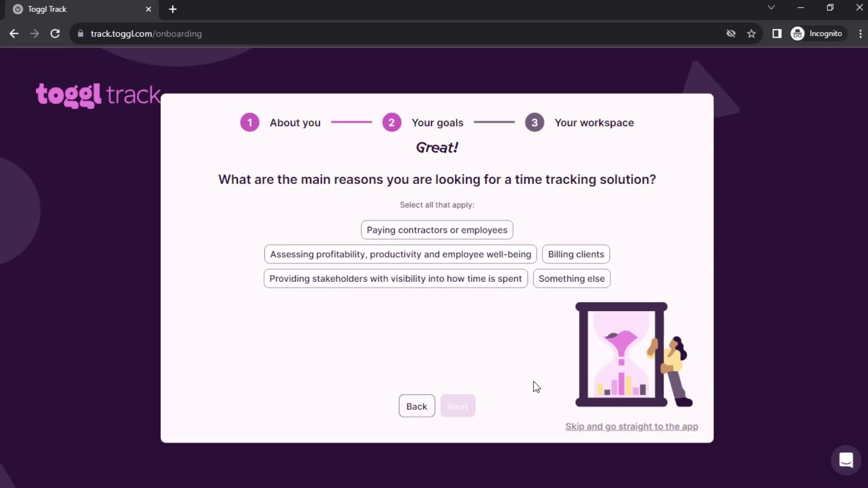The width and height of the screenshot is (868, 488).
Task: Click the Toggl Track favicon in browser tab
Action: click(17, 9)
